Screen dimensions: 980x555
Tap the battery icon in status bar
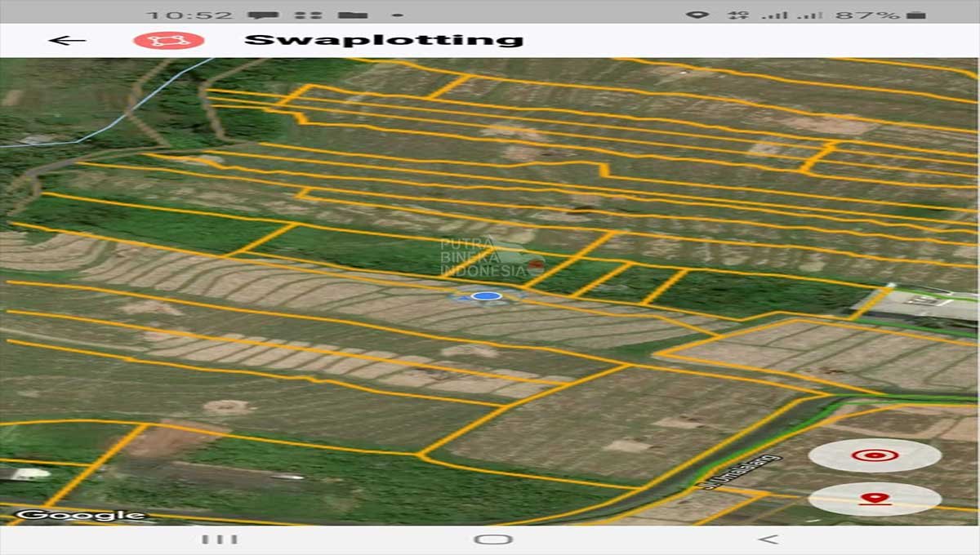coord(916,15)
